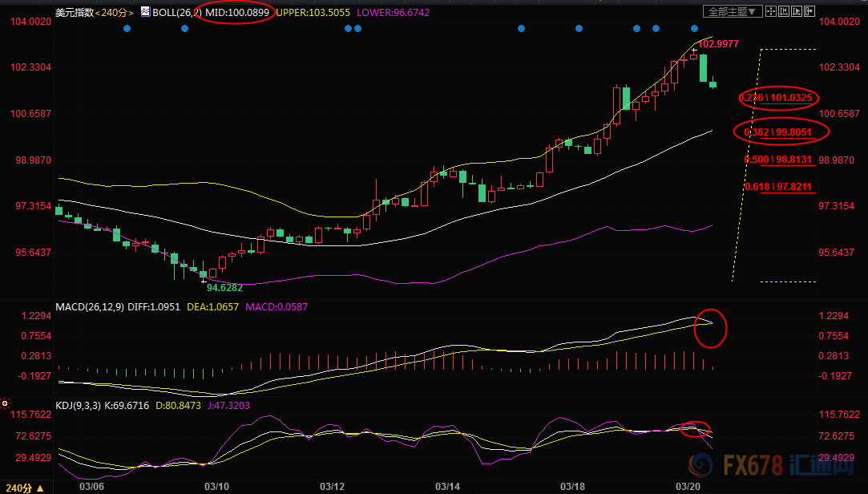Click the BOLL indicator icon beside the title

point(144,12)
